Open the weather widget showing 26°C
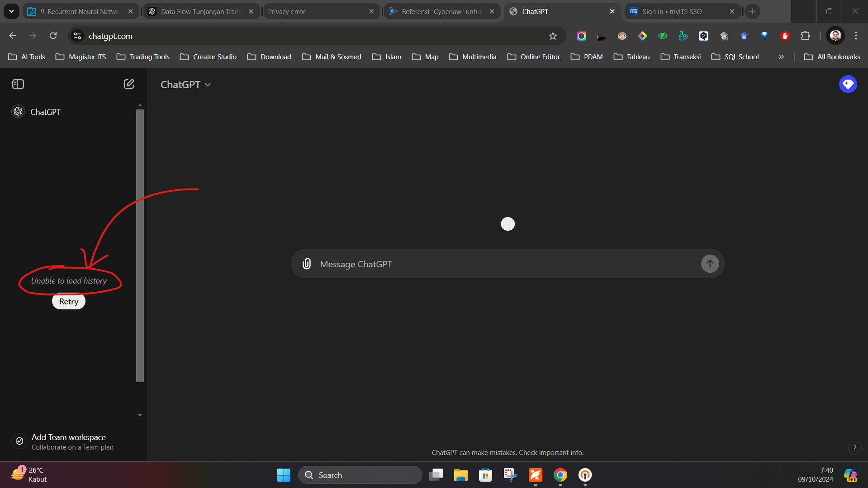Screen dimensions: 868x488 pos(29,475)
